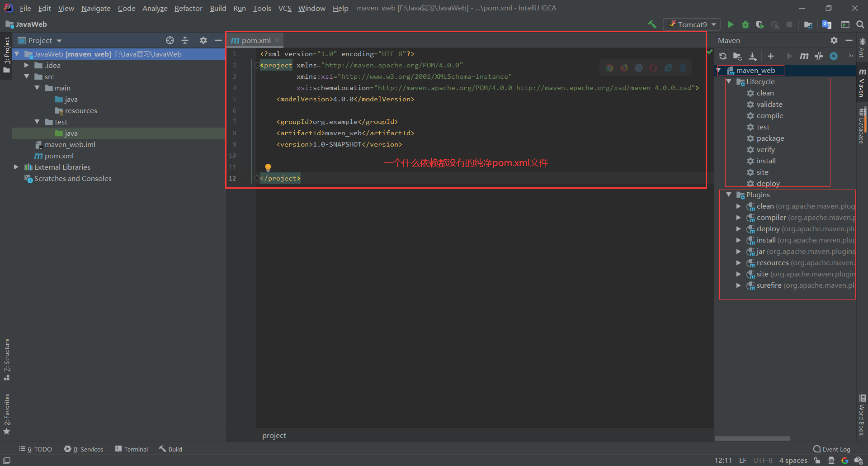Toggle read-only lock icon in status bar

[817, 460]
